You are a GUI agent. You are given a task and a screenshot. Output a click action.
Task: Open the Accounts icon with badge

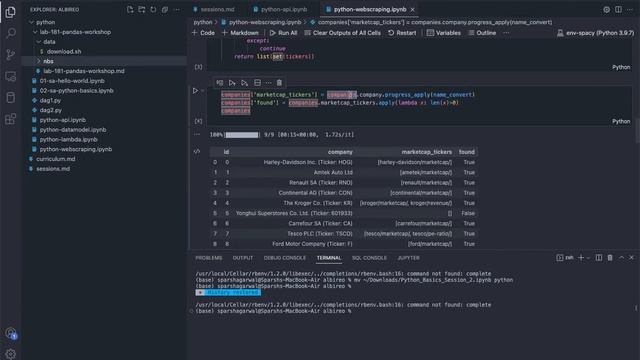[11, 333]
